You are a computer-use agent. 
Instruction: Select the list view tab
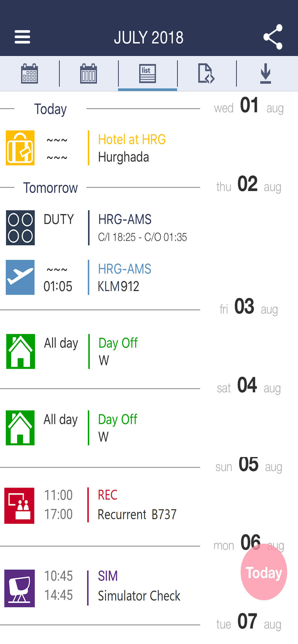[148, 73]
